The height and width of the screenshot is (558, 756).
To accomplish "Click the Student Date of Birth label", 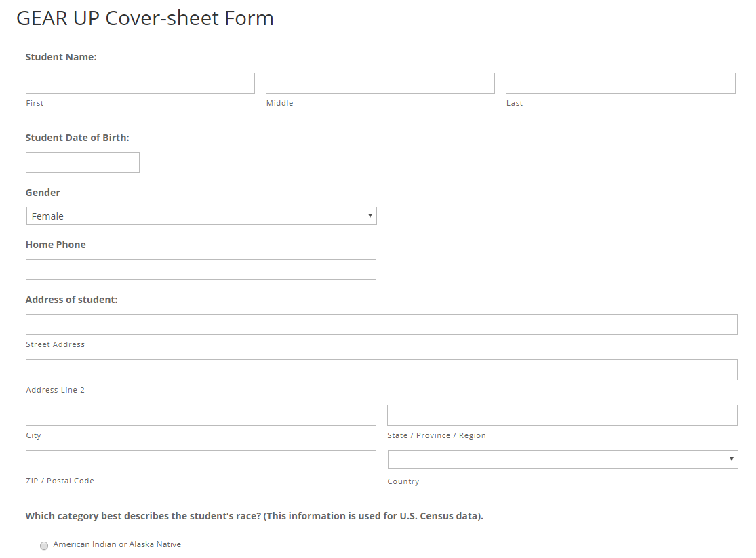I will click(77, 138).
